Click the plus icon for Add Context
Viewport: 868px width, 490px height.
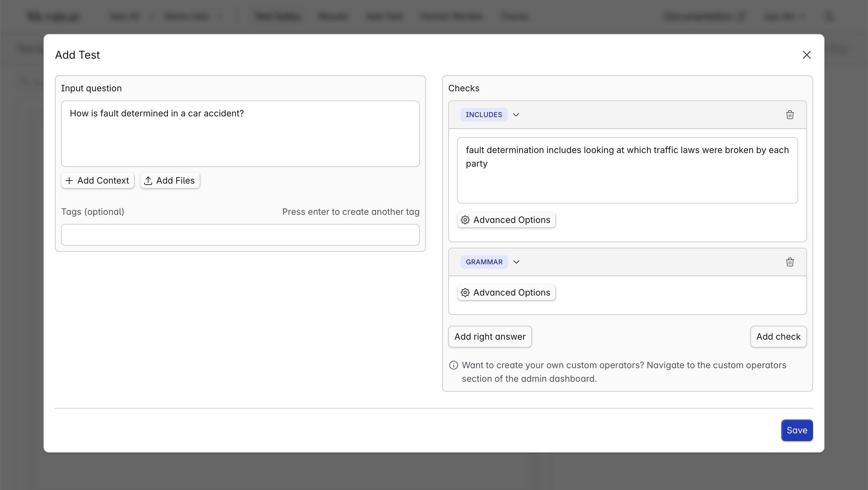[x=69, y=181]
